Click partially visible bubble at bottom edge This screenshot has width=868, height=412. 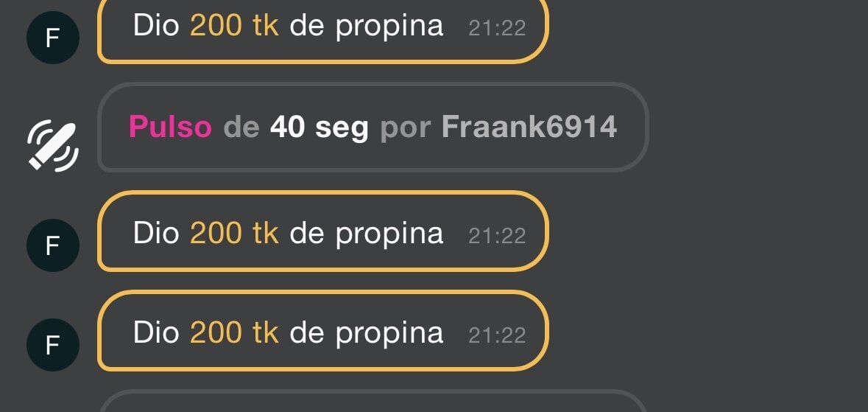[373, 401]
